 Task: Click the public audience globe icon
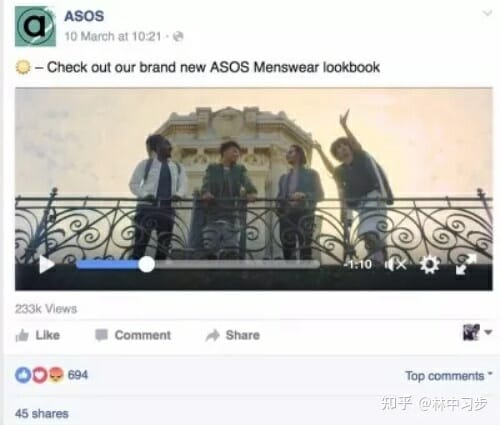point(178,36)
